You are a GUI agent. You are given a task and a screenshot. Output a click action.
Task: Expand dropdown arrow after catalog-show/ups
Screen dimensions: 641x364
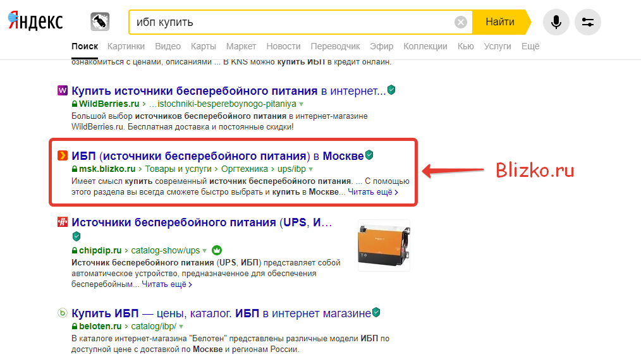click(205, 250)
